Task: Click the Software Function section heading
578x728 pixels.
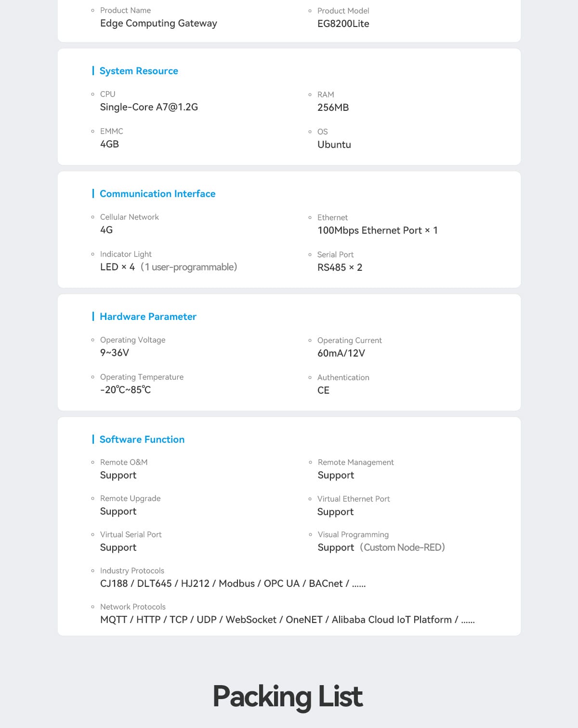Action: point(142,439)
